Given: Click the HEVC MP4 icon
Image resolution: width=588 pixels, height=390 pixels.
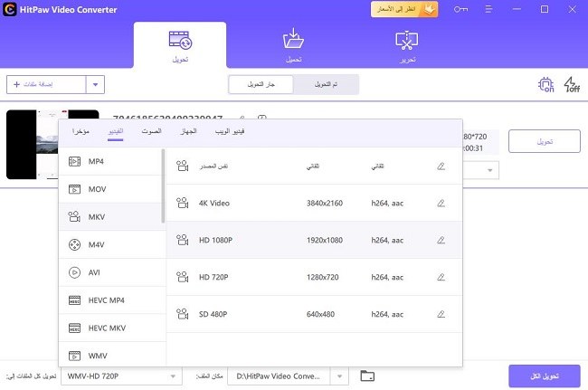Looking at the screenshot, I should point(74,300).
